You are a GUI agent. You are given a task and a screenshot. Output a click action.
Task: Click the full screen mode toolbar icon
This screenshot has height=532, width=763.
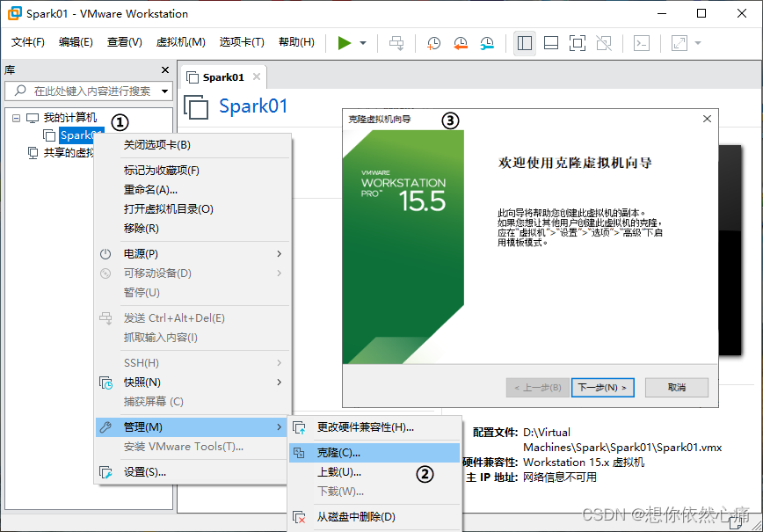coord(578,43)
